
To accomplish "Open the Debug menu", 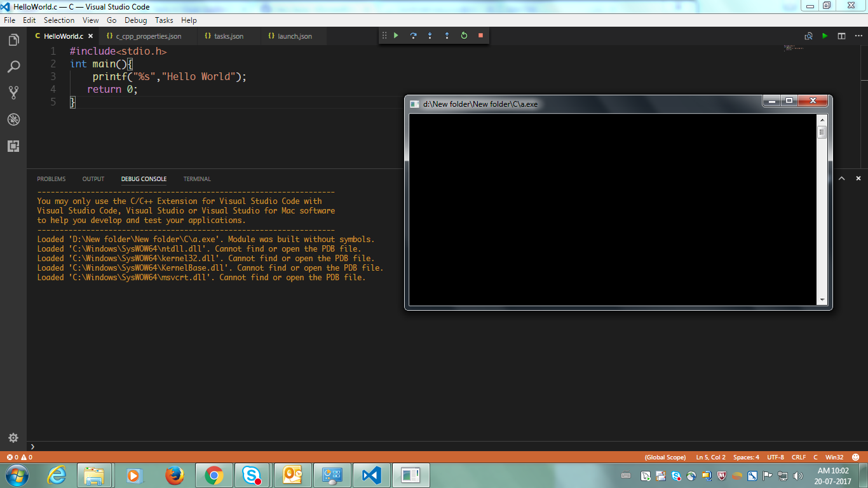I will (135, 20).
